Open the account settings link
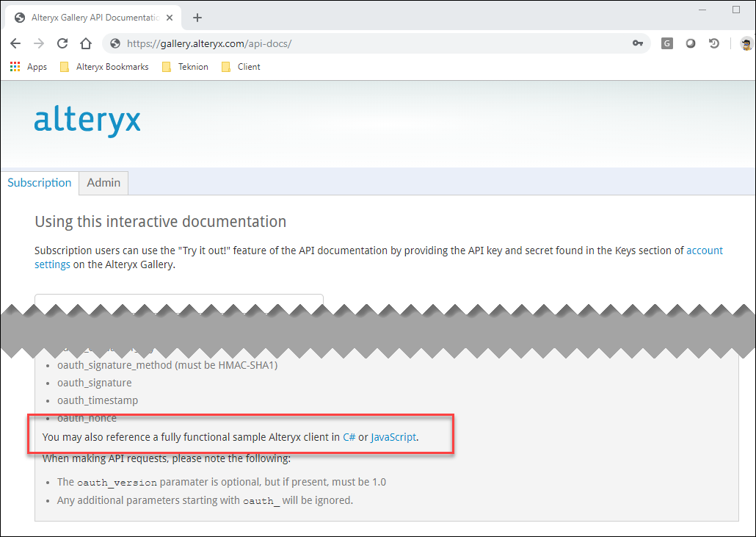The image size is (756, 537). [x=704, y=250]
